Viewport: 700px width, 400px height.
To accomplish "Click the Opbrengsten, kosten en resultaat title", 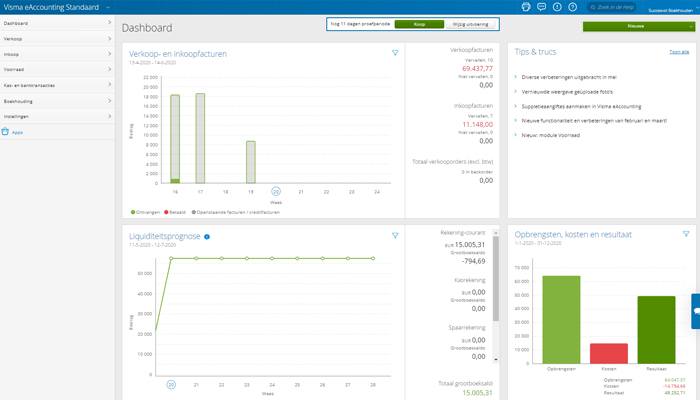I will (x=573, y=234).
